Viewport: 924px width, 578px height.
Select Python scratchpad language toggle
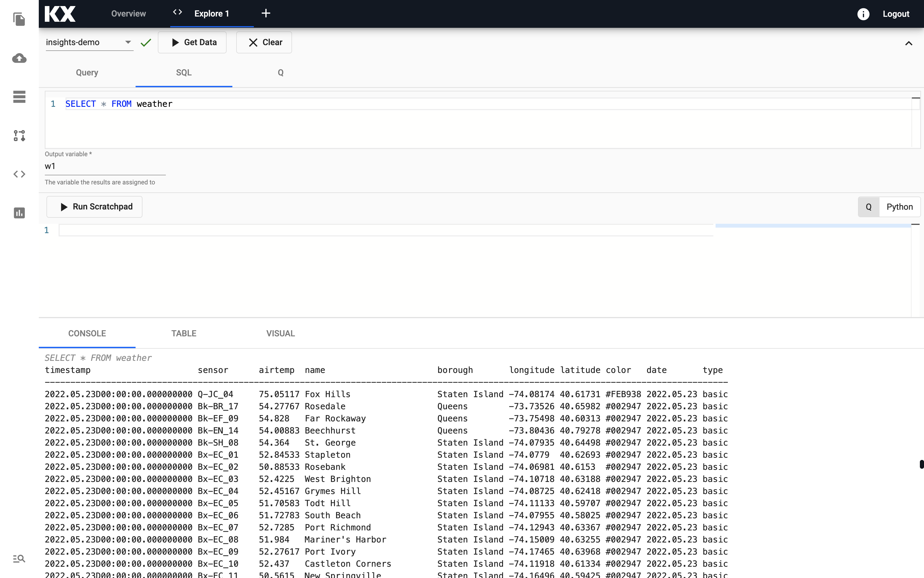pyautogui.click(x=900, y=207)
